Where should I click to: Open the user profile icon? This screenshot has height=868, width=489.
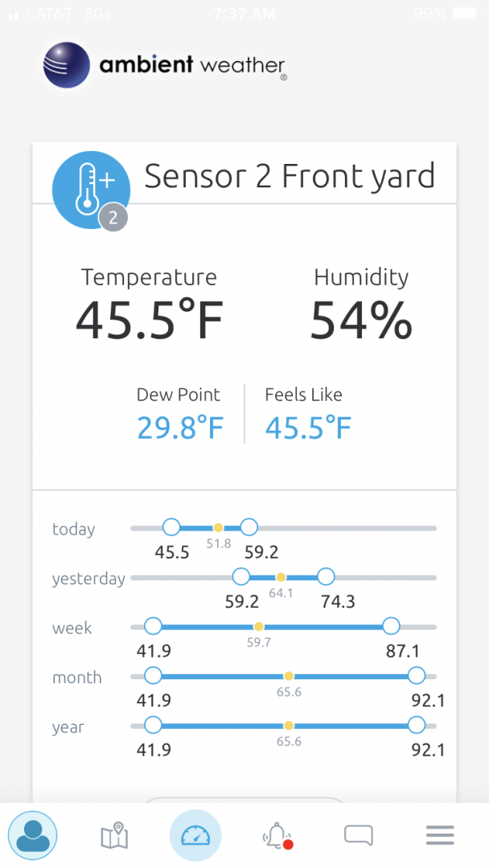(x=33, y=835)
